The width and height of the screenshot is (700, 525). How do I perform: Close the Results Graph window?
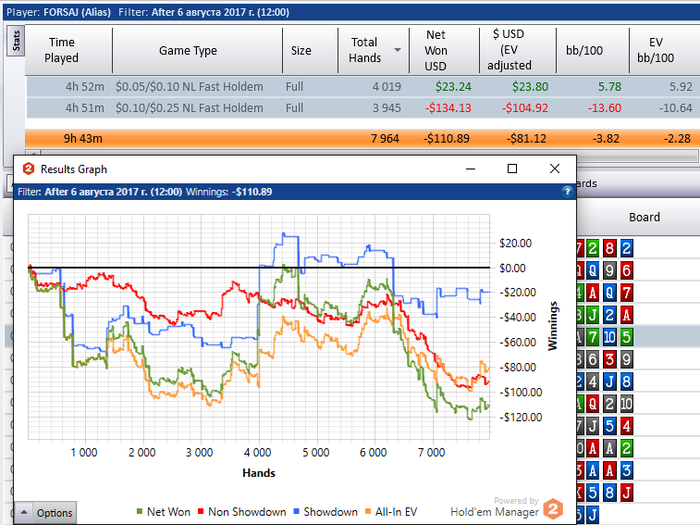(554, 169)
